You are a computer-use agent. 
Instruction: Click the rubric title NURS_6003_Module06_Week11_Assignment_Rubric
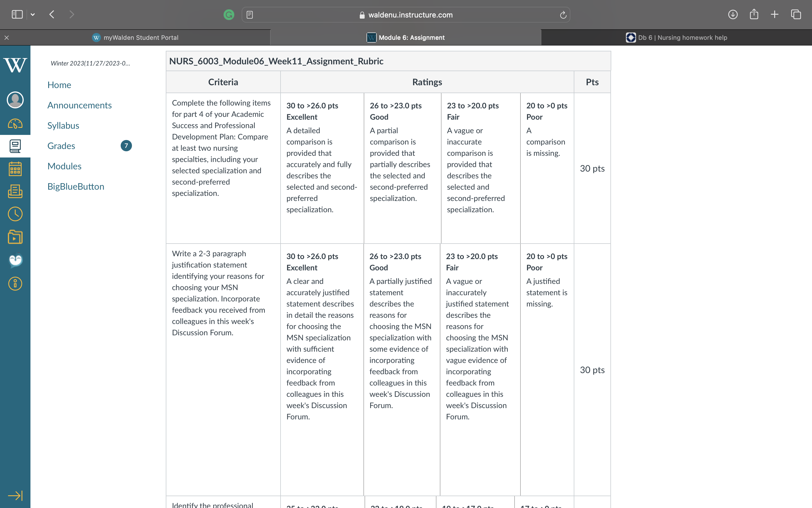coord(276,61)
